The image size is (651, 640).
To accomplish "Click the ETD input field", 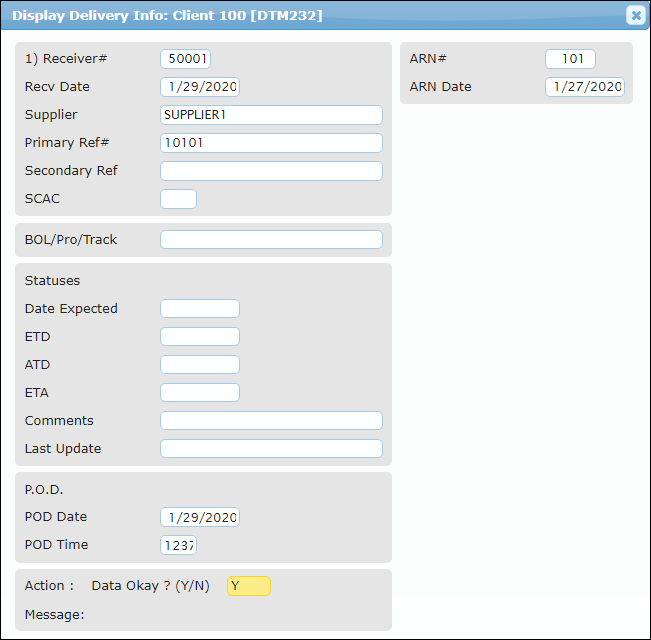I will (x=200, y=337).
